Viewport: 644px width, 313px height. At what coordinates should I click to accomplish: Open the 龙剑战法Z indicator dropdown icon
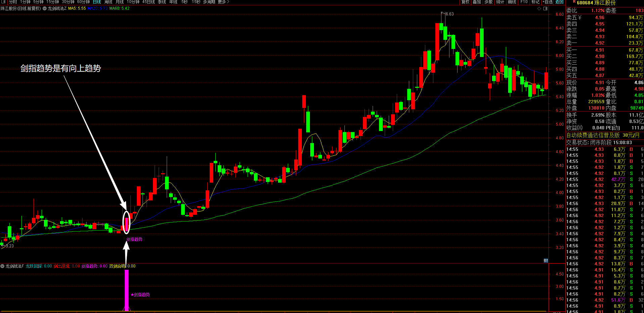coord(45,8)
